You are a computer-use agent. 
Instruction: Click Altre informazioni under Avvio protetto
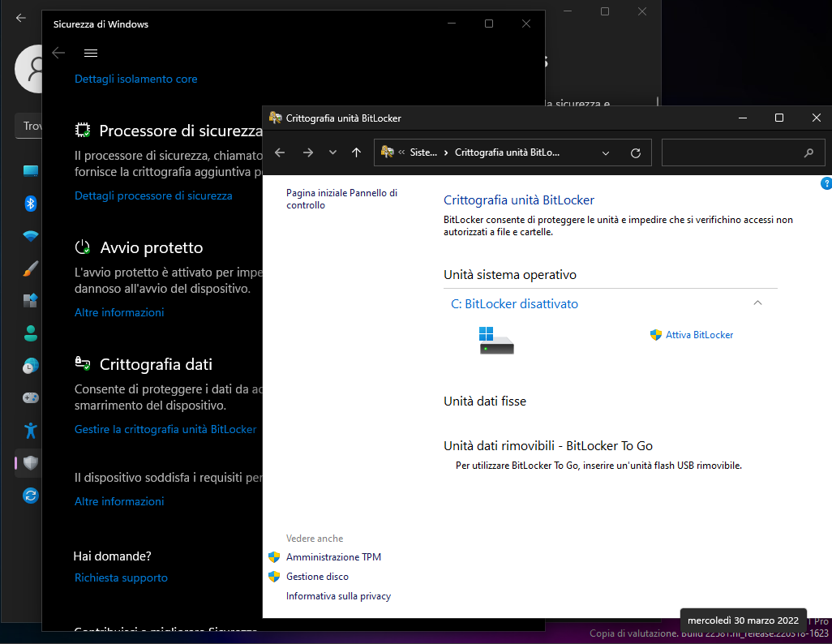tap(119, 313)
